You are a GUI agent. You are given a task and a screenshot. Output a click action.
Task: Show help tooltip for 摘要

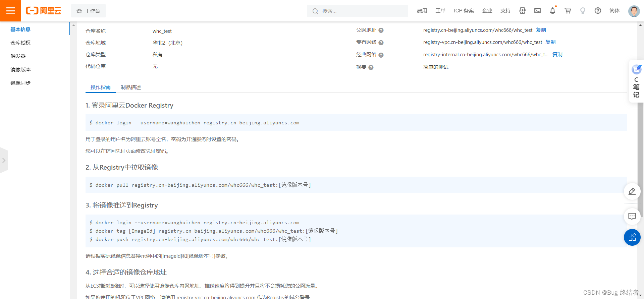[371, 67]
